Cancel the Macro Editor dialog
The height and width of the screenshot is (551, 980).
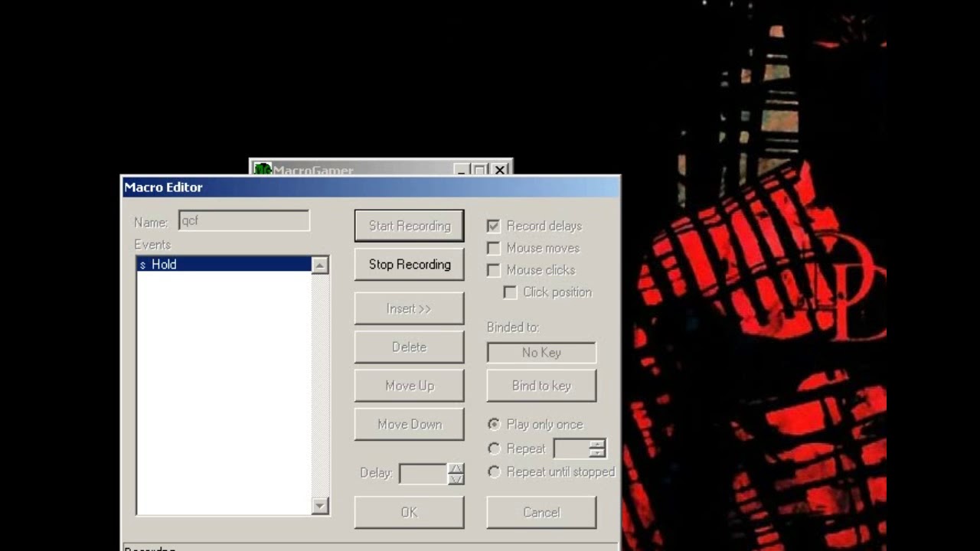click(x=541, y=512)
